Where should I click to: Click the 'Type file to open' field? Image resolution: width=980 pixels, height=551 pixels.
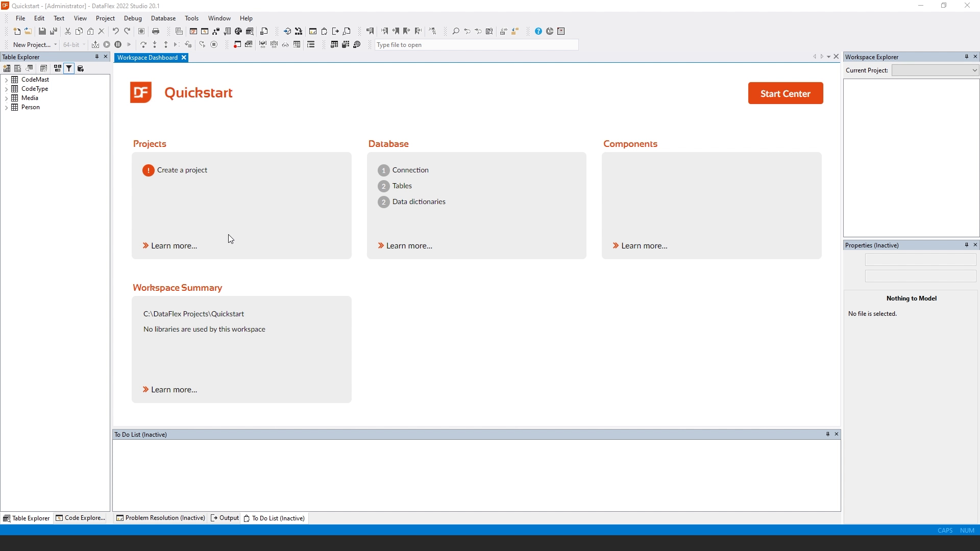(x=476, y=45)
